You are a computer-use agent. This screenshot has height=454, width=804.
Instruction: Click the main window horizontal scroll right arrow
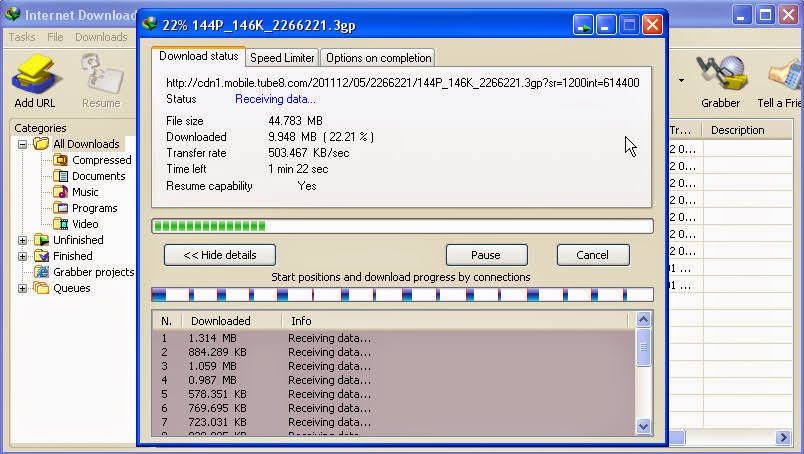[x=782, y=437]
